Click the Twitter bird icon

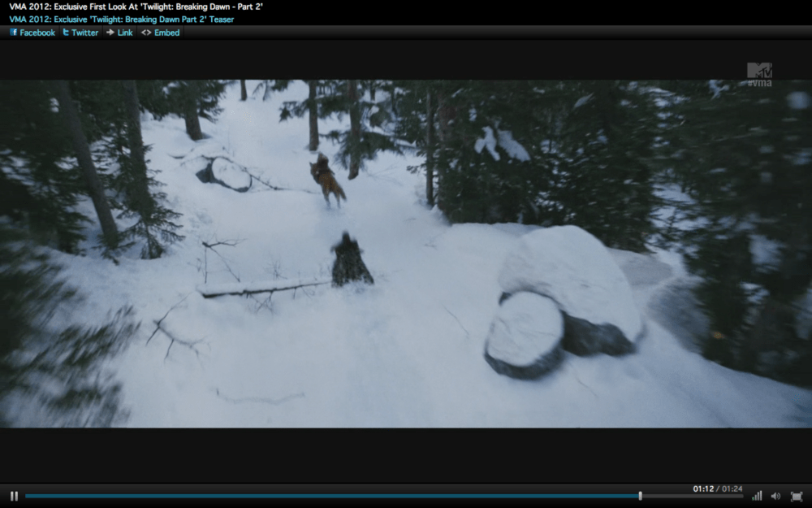point(66,33)
